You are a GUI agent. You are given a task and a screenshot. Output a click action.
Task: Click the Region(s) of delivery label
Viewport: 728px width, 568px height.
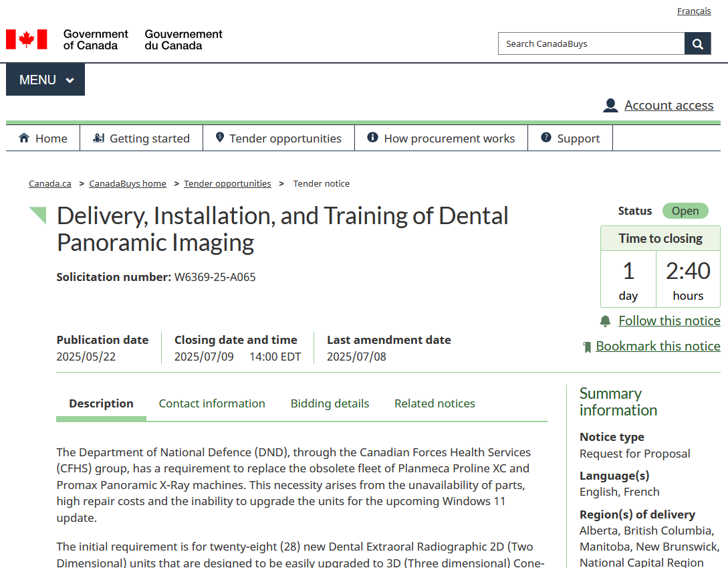[x=638, y=514]
